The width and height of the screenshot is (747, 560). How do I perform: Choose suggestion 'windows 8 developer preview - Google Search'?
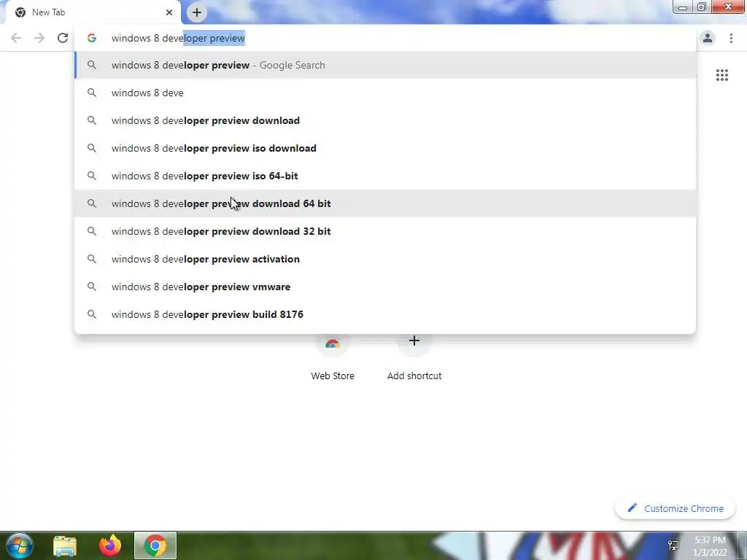pyautogui.click(x=385, y=65)
